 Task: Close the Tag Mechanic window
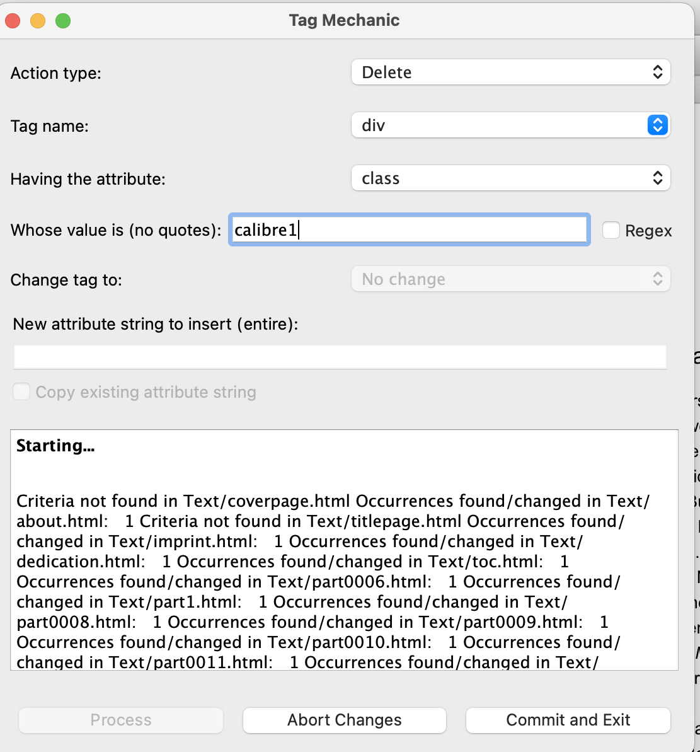click(x=13, y=21)
